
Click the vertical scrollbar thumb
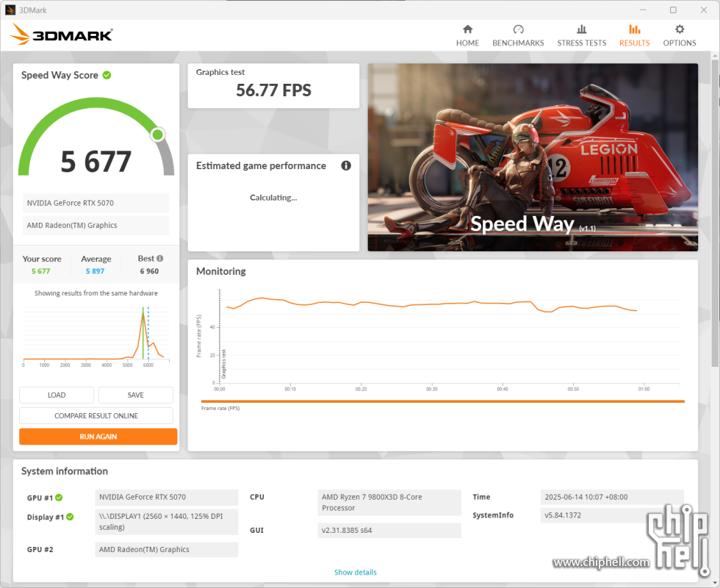coord(714,212)
